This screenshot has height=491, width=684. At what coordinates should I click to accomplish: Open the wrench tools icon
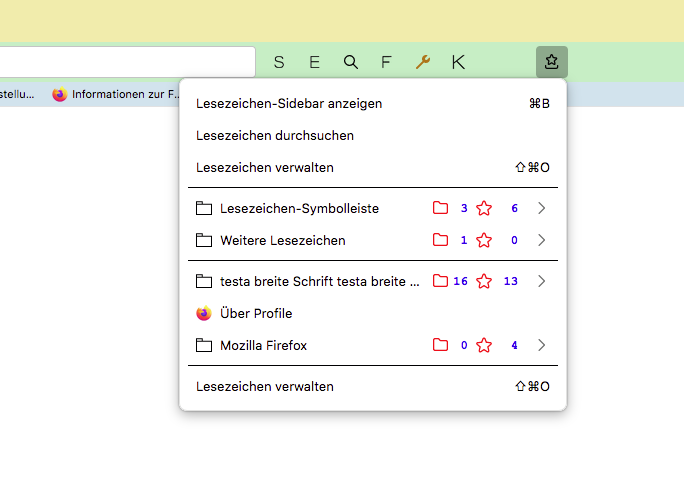click(x=422, y=62)
